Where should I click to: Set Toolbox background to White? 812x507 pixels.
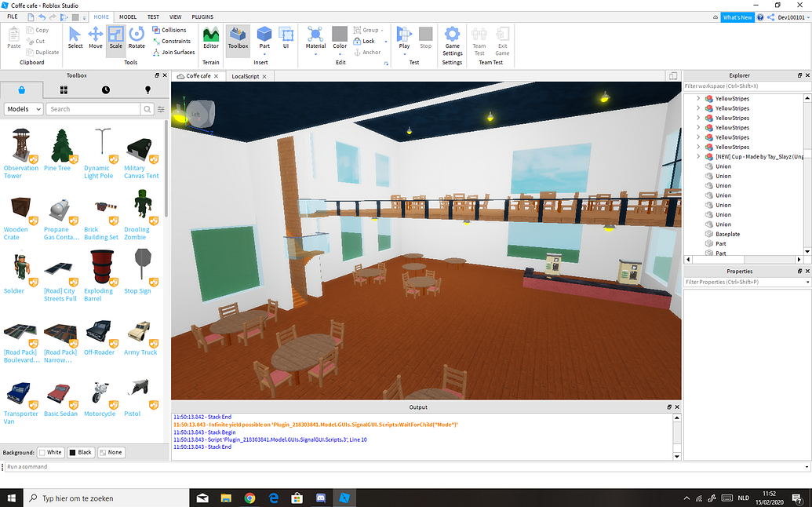click(x=50, y=453)
